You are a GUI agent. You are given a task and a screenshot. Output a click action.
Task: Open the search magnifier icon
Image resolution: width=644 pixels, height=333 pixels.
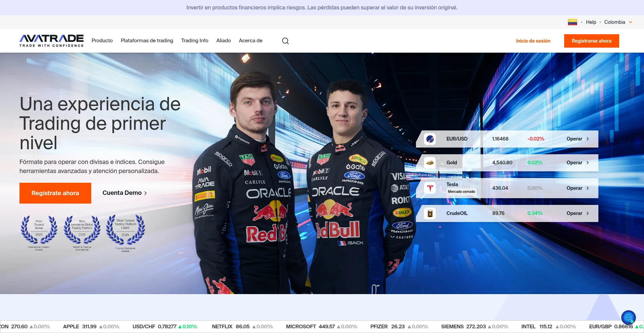tap(285, 41)
